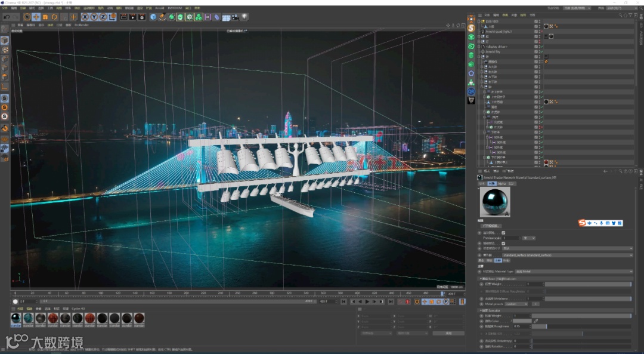Screen dimensions: 644x354
Task: Switch to the Alpha tab
Action: pyautogui.click(x=501, y=184)
